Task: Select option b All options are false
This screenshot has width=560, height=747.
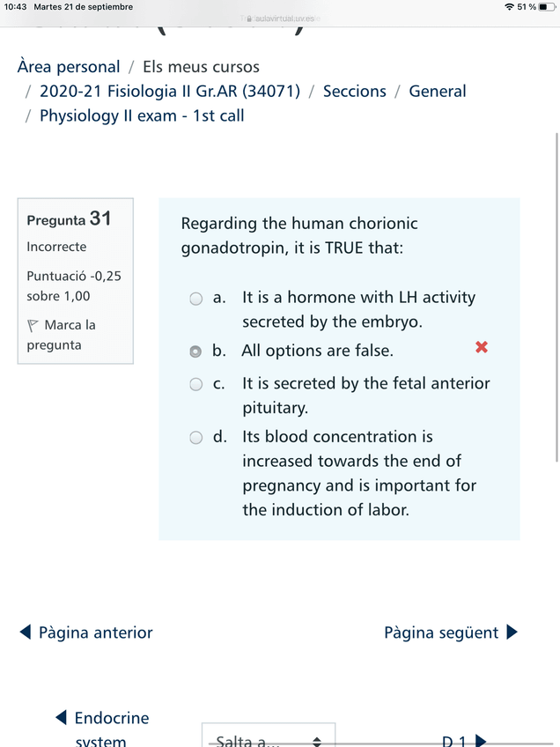Action: [196, 351]
